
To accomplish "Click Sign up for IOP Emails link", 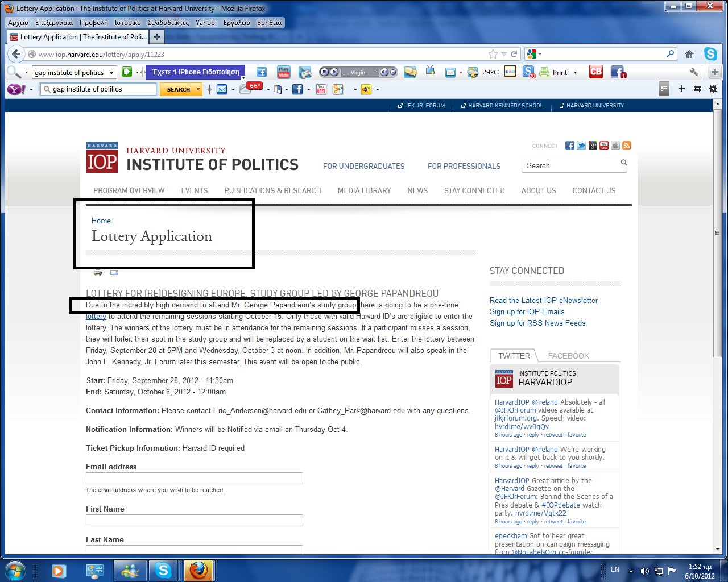I will point(527,311).
